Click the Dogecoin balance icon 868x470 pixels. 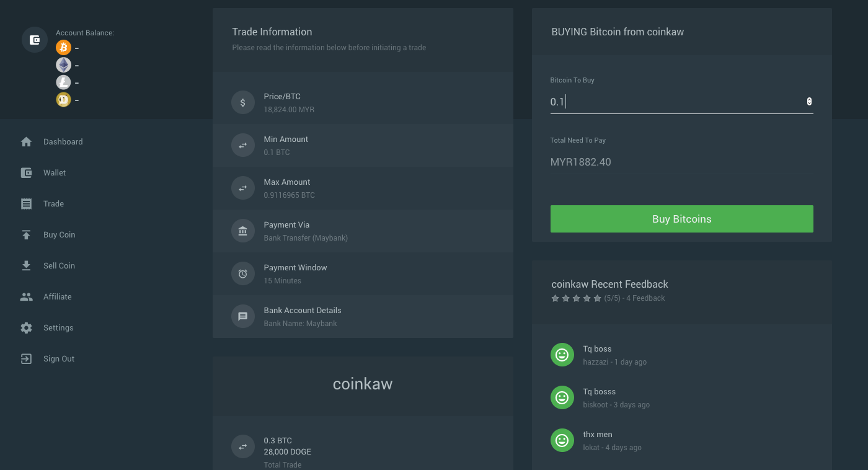click(64, 100)
